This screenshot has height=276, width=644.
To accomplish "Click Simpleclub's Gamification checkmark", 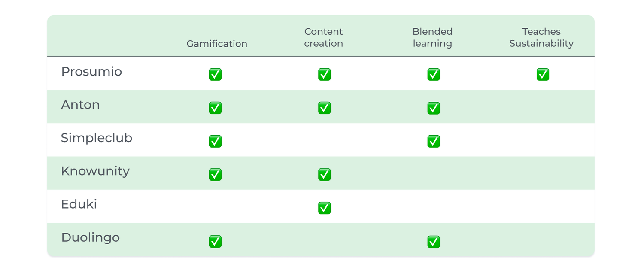I will (215, 141).
